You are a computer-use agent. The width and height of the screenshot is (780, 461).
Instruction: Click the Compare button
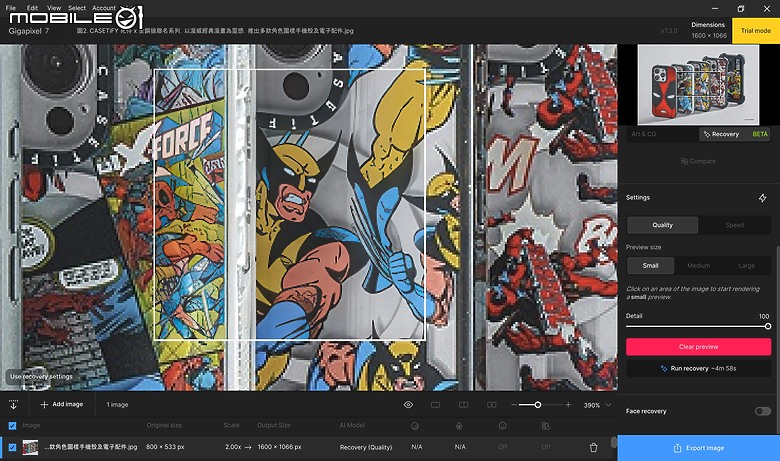pyautogui.click(x=698, y=161)
